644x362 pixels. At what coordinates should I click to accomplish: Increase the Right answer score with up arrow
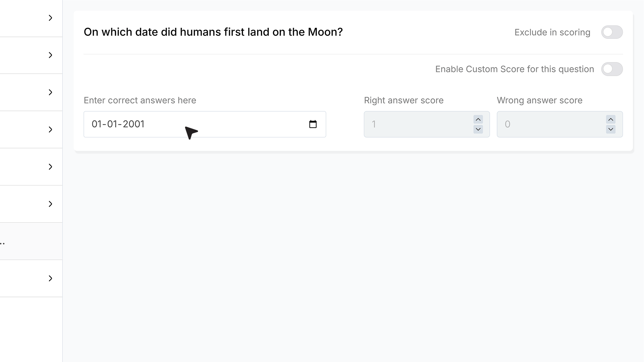(x=478, y=120)
